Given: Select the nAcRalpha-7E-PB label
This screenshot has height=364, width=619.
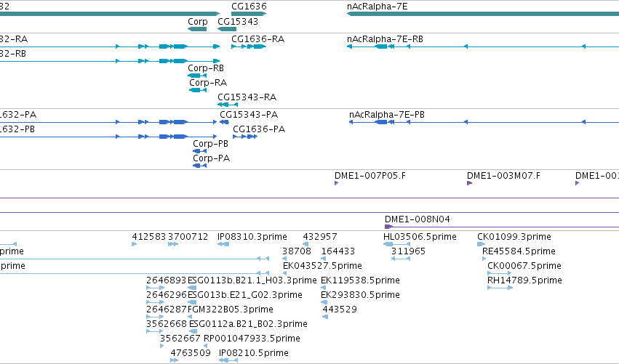Looking at the screenshot, I should [387, 115].
